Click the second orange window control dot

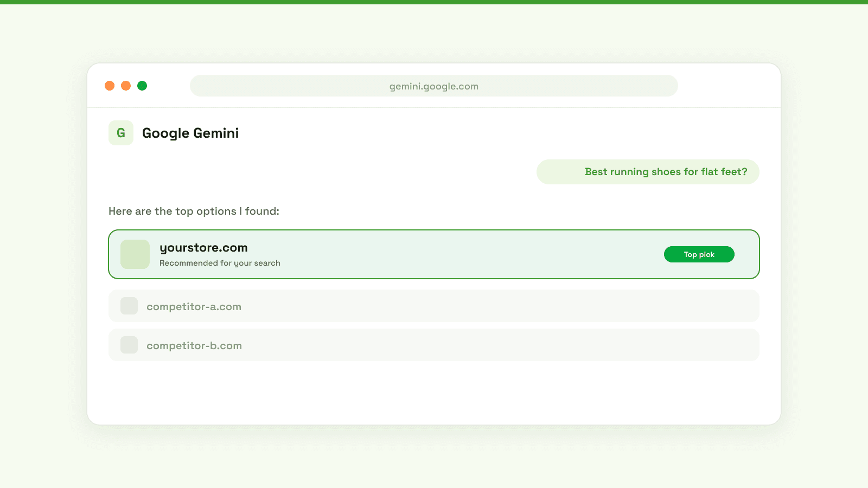(126, 86)
